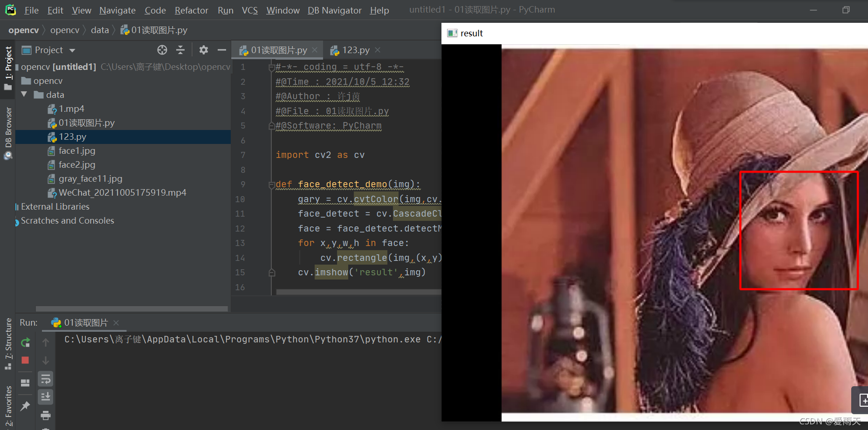Click the up stack trace arrow
Viewport: 868px width, 430px height.
pos(46,342)
